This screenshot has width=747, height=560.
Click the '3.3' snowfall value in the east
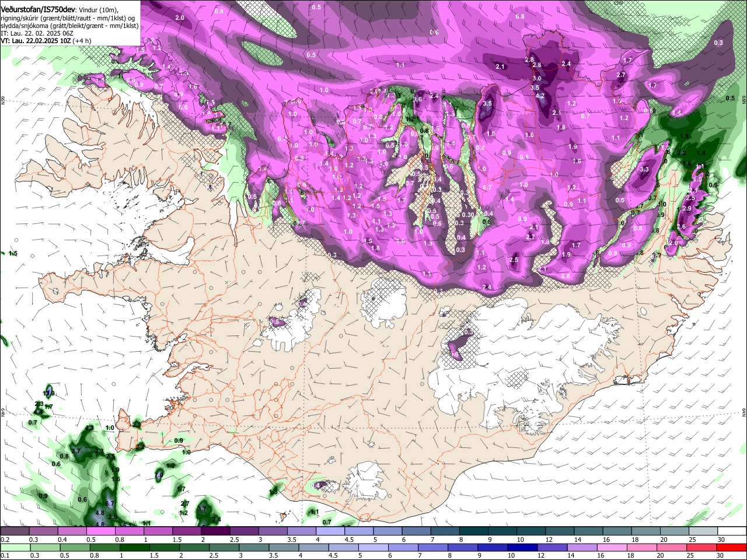644,170
